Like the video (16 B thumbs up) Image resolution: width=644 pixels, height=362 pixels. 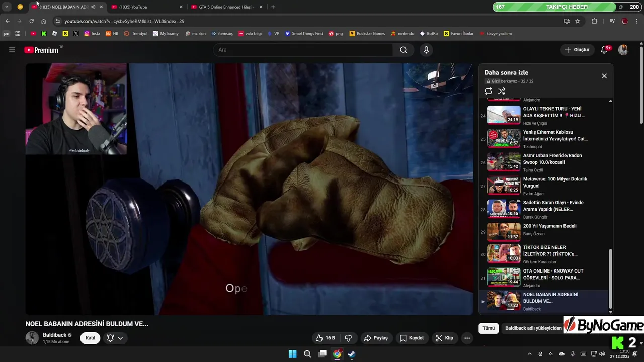pyautogui.click(x=325, y=338)
